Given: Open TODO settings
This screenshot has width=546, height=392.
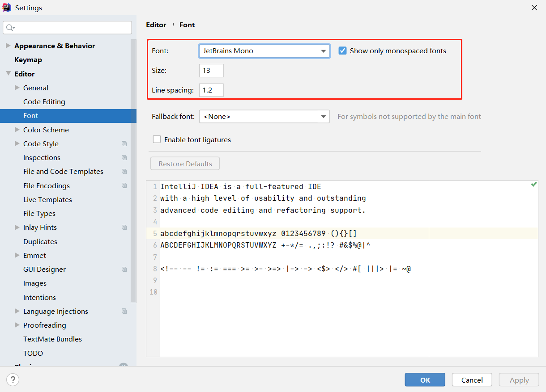Looking at the screenshot, I should point(33,354).
